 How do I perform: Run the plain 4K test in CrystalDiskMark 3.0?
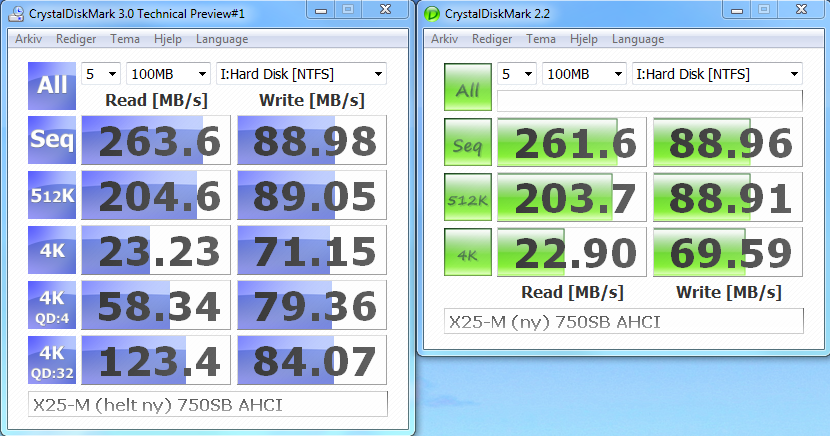tap(52, 250)
